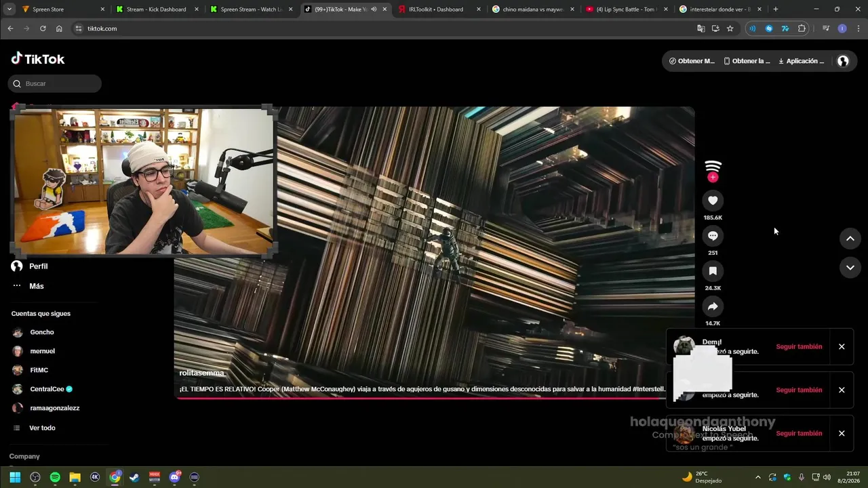Click the TikTok Buscar search field
The width and height of the screenshot is (868, 488).
[55, 83]
